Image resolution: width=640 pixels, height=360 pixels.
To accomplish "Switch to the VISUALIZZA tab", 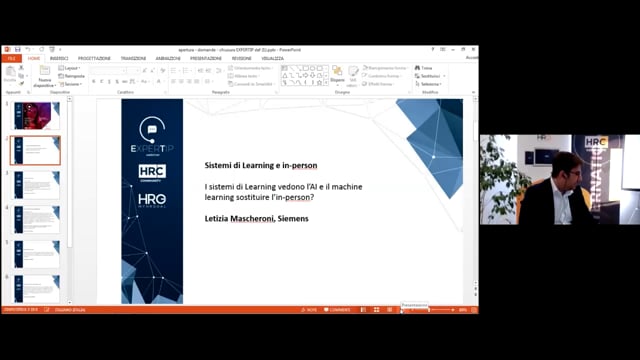I will 273,59.
